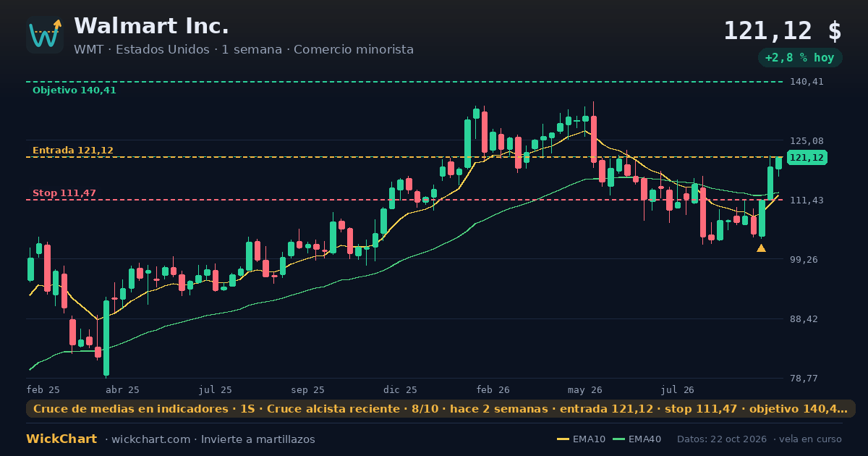Open the wickchart.com link
The height and width of the screenshot is (456, 868).
150,439
